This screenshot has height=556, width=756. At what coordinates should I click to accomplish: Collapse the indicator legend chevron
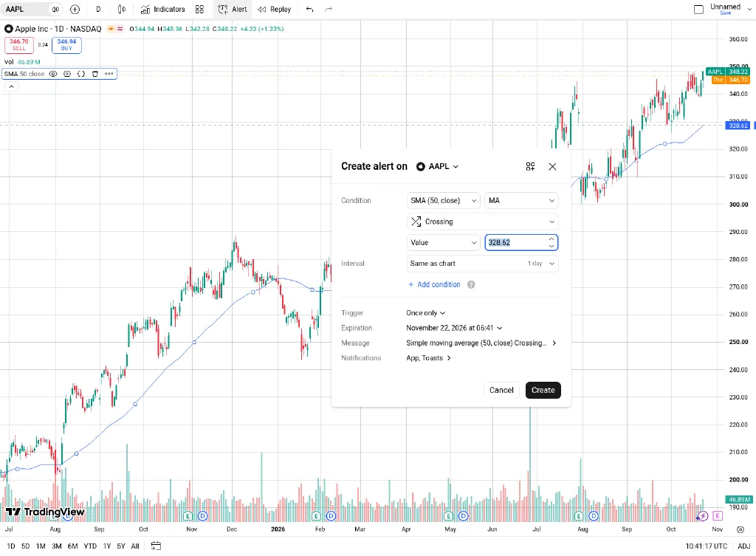pos(11,87)
